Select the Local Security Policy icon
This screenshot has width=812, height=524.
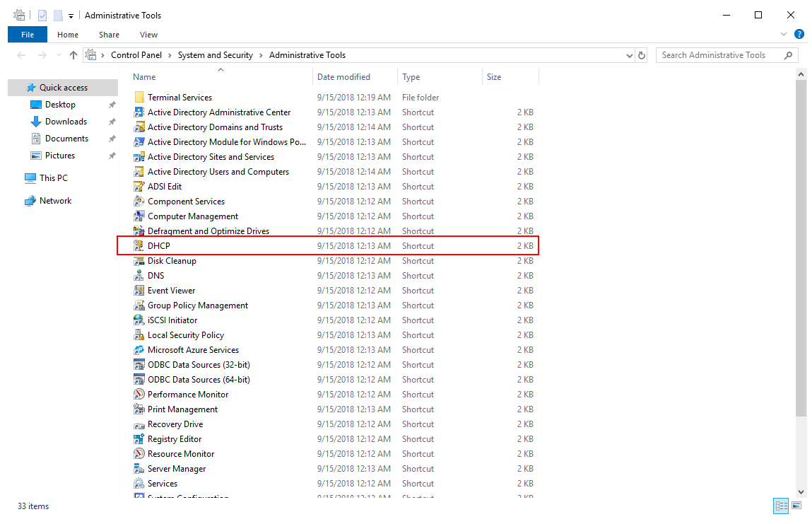point(139,334)
